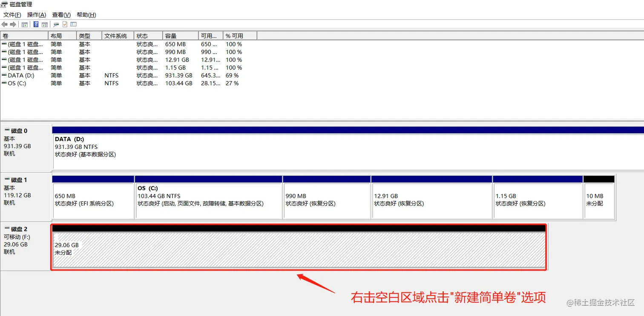This screenshot has width=644, height=316.
Task: Select the 12.91 GB 恢复分区 partition block
Action: tap(432, 197)
